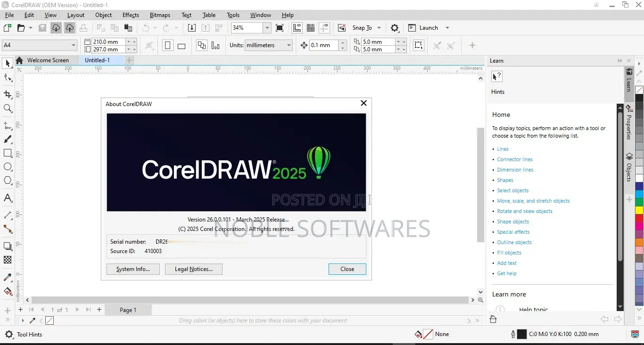This screenshot has height=345, width=644.
Task: Increase the nudge distance spinner
Action: point(343,43)
